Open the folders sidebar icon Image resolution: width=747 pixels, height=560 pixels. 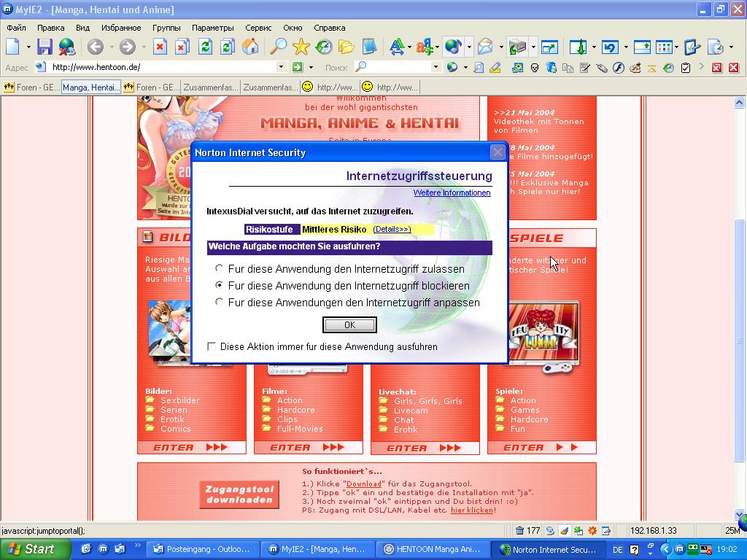[x=347, y=47]
